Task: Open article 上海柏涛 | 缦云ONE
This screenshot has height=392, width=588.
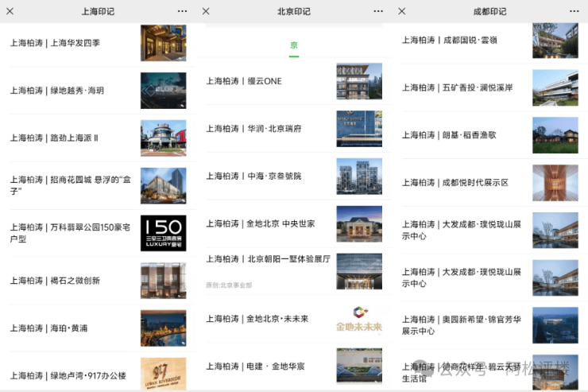Action: pos(244,81)
